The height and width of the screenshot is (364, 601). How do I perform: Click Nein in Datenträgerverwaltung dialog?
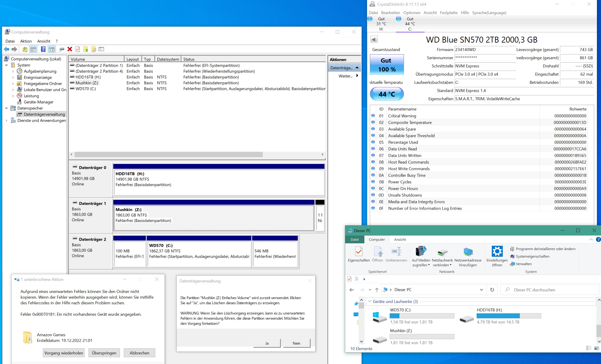(296, 343)
